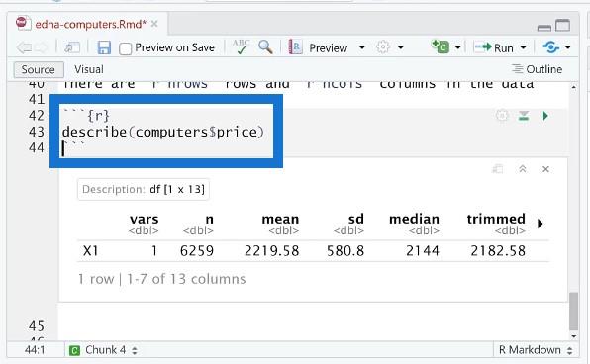Toggle Preview on Save checkbox
This screenshot has width=590, height=364.
tap(126, 48)
